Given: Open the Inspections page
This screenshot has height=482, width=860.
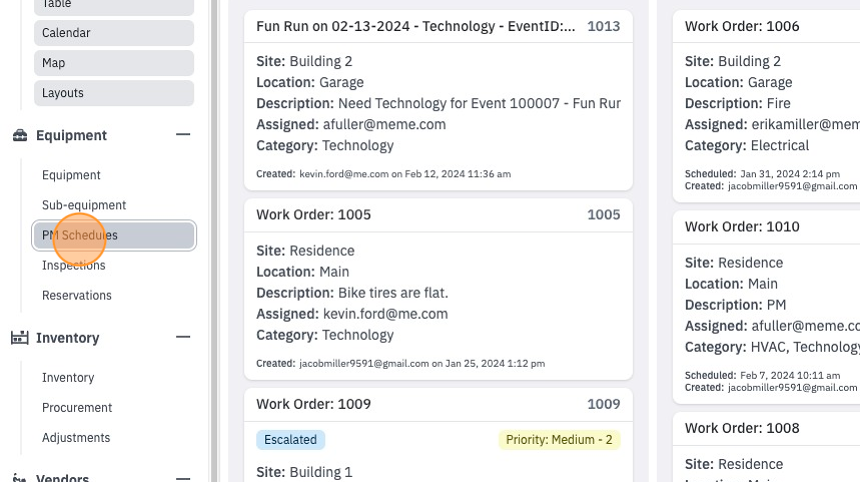Looking at the screenshot, I should tap(73, 265).
